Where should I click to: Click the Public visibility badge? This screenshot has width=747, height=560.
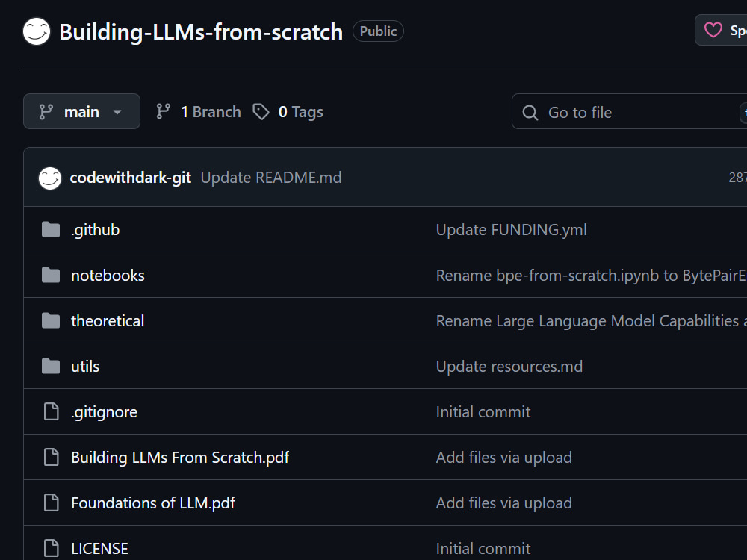coord(378,31)
